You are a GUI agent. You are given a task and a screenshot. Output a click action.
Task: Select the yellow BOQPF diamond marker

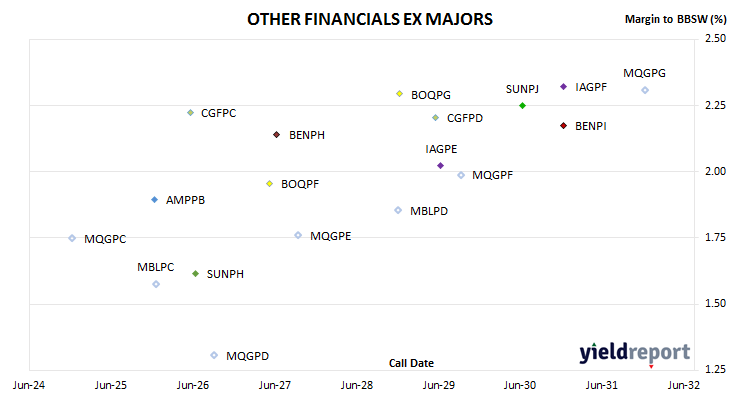(269, 184)
